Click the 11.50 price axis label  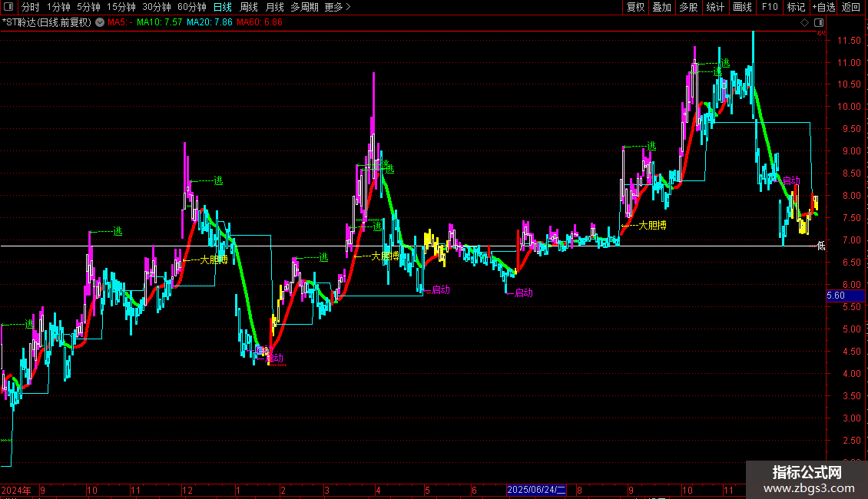click(849, 41)
